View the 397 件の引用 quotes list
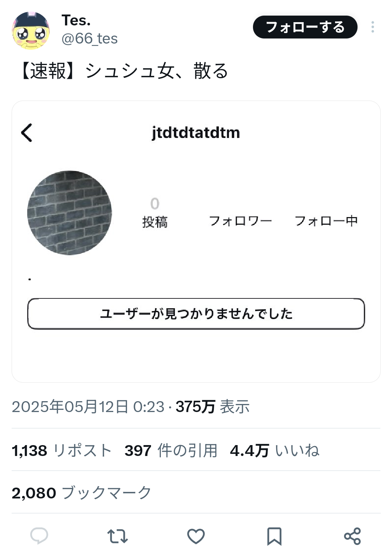Image resolution: width=392 pixels, height=554 pixels. click(x=171, y=451)
